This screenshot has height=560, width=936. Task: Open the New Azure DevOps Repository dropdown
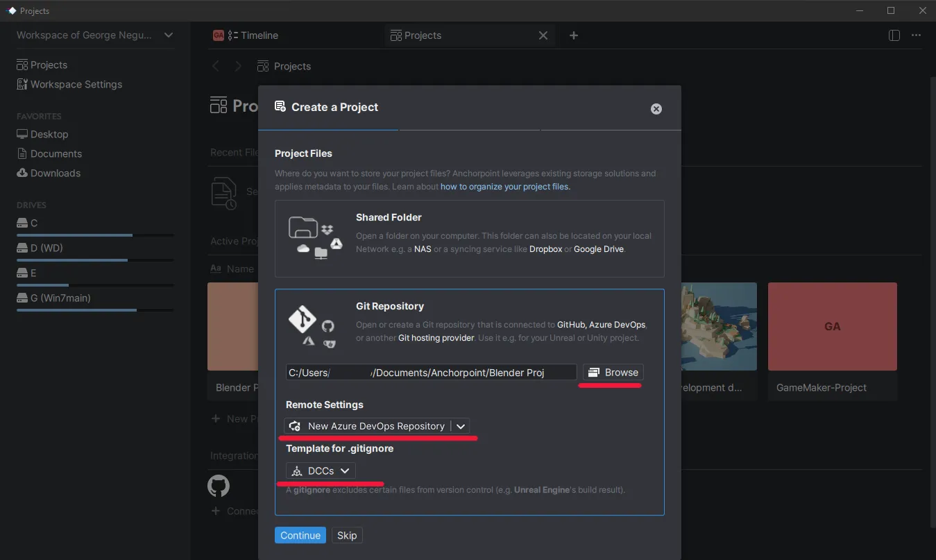coord(377,425)
